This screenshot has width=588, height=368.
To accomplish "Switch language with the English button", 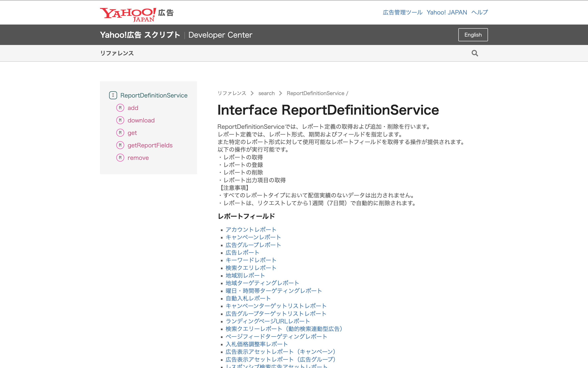I will 473,35.
